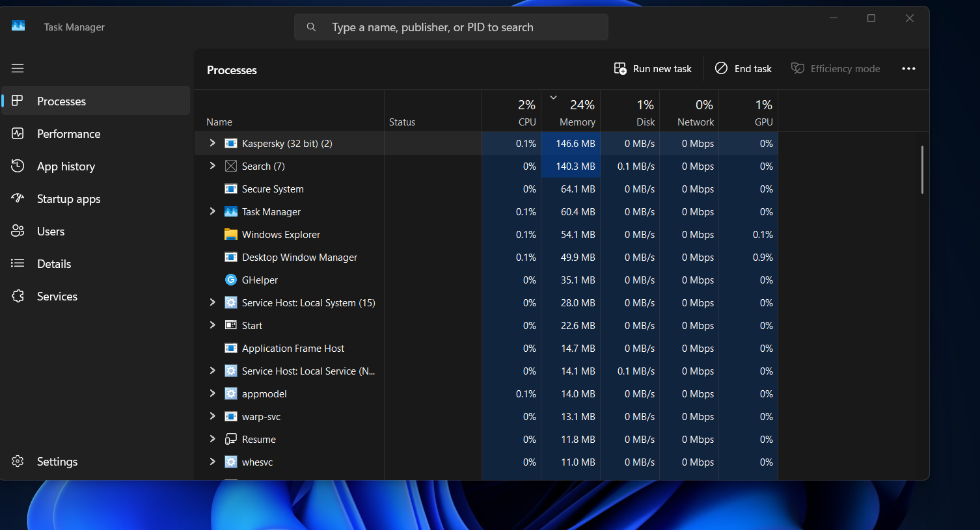Click the Desktop Window Manager icon
Viewport: 980px width, 530px height.
[230, 257]
